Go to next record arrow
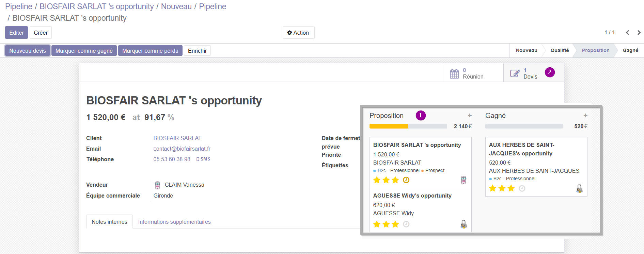Viewport: 644px width, 254px height. tap(639, 33)
